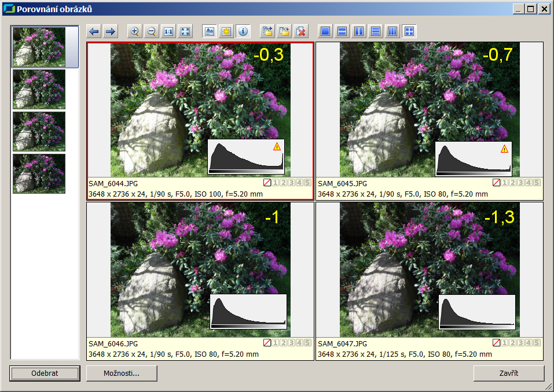Open Možnosti... options
Image resolution: width=554 pixels, height=392 pixels.
click(122, 373)
